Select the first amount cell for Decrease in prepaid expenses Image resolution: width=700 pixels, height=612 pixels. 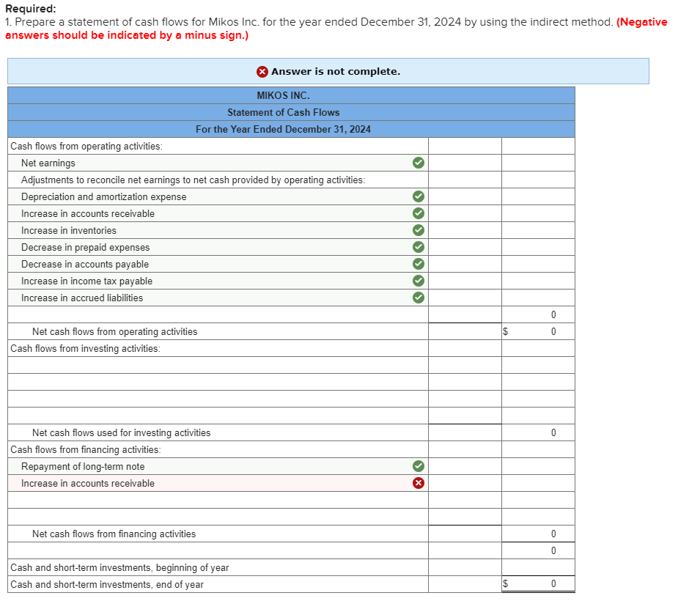(465, 247)
